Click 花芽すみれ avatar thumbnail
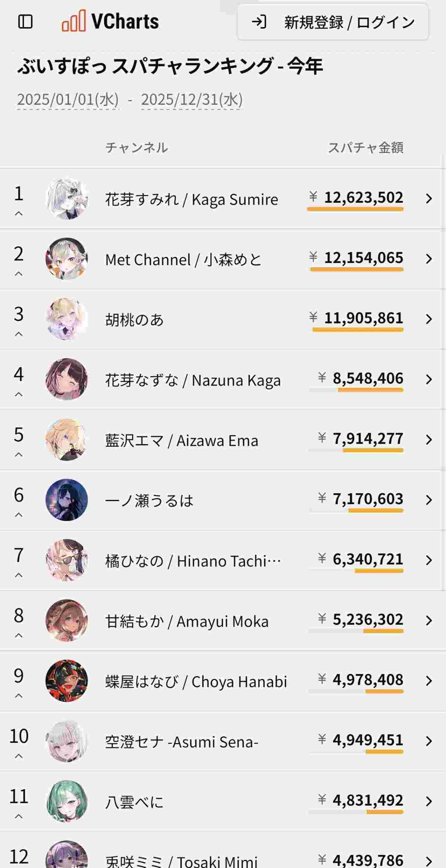Screen dimensions: 446x868 pyautogui.click(x=67, y=199)
